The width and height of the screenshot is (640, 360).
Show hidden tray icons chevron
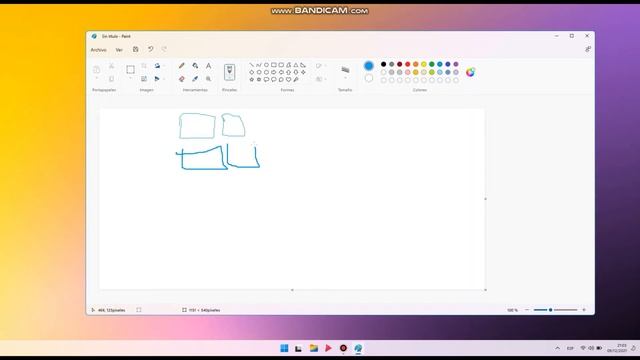point(557,348)
